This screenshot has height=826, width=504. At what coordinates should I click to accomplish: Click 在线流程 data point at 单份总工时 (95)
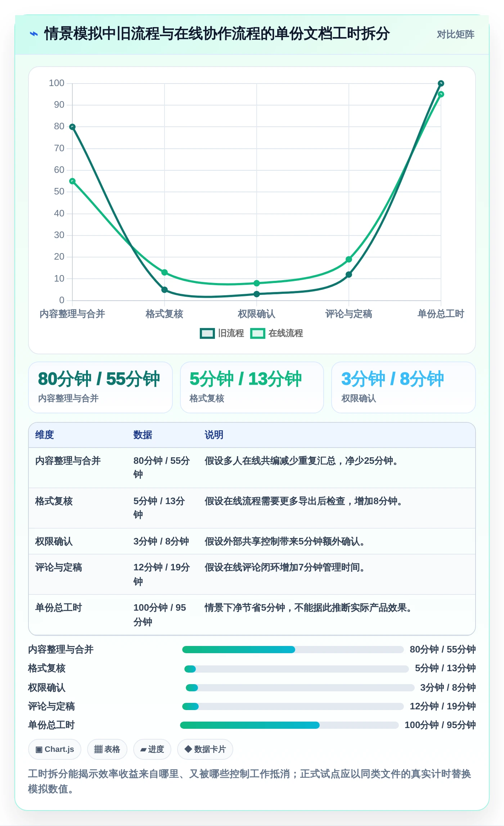tap(441, 94)
